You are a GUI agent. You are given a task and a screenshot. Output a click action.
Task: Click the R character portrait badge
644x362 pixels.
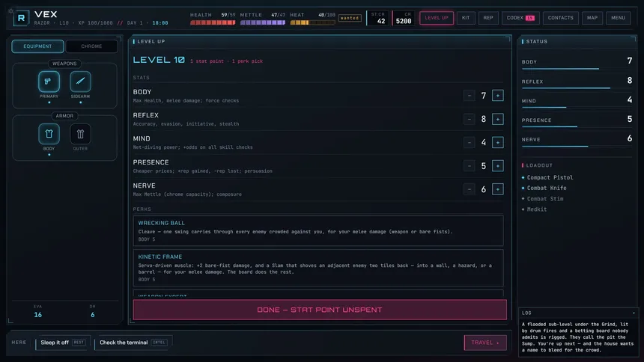pyautogui.click(x=21, y=18)
